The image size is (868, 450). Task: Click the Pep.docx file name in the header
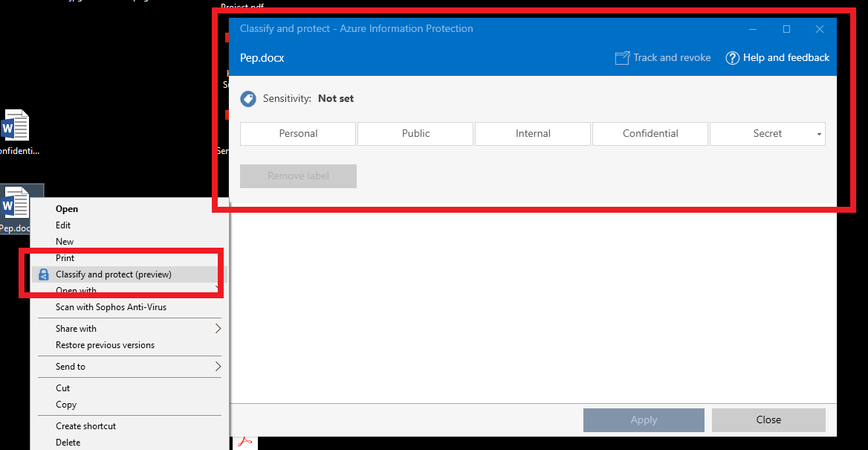click(262, 58)
